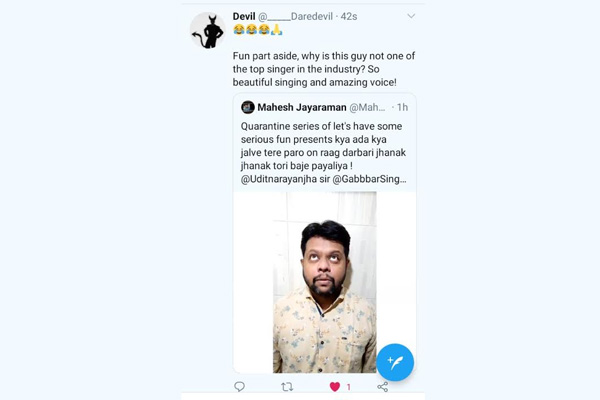The width and height of the screenshot is (600, 400).
Task: Reply using the speech bubble icon
Action: coord(239,387)
